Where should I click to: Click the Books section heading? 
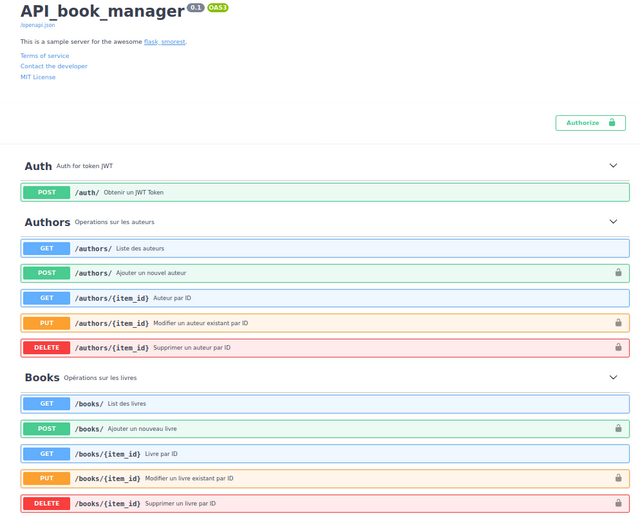click(x=42, y=378)
